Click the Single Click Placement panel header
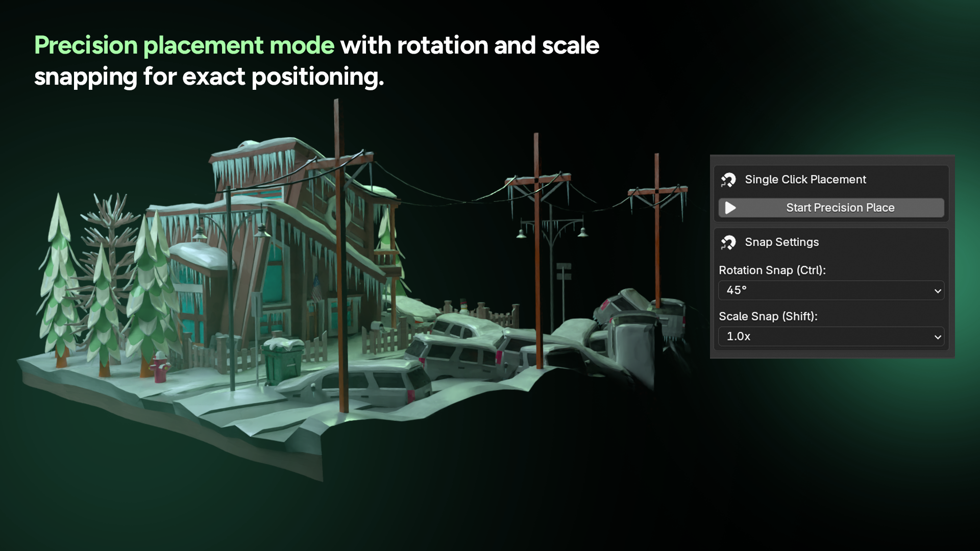This screenshot has height=551, width=980. 805,180
